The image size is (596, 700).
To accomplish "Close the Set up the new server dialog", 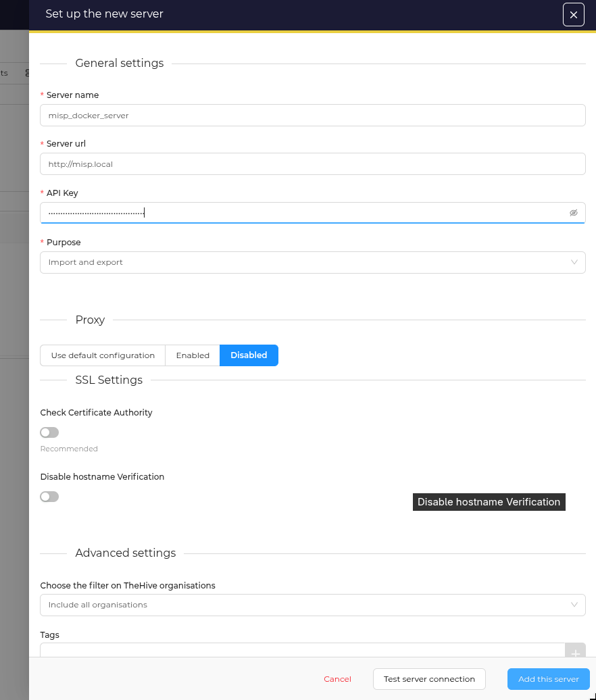I will (573, 15).
